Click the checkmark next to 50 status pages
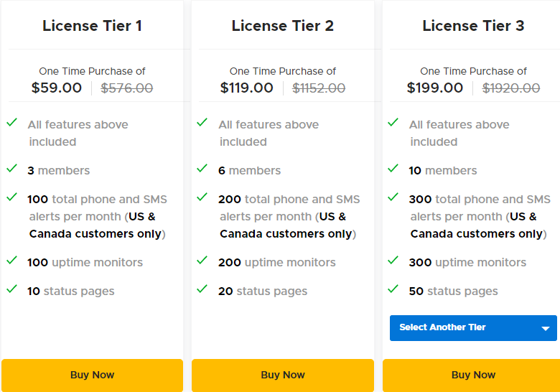The image size is (560, 392). (393, 289)
